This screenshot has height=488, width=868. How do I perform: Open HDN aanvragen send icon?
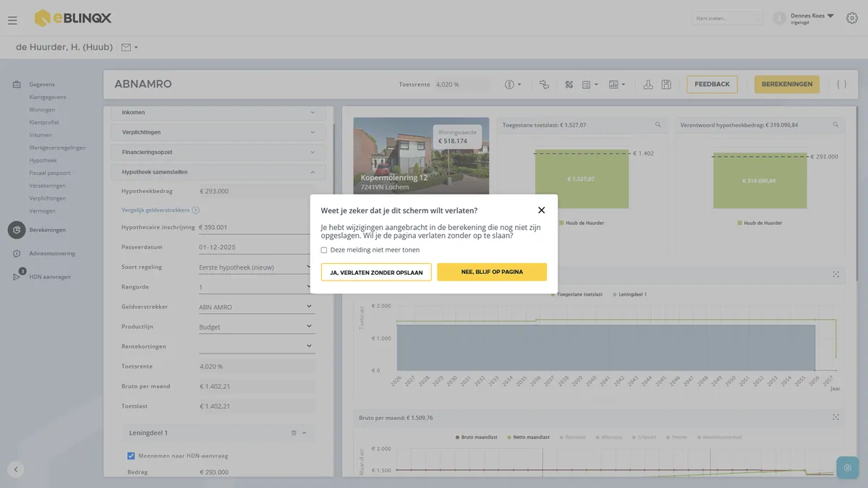[17, 277]
